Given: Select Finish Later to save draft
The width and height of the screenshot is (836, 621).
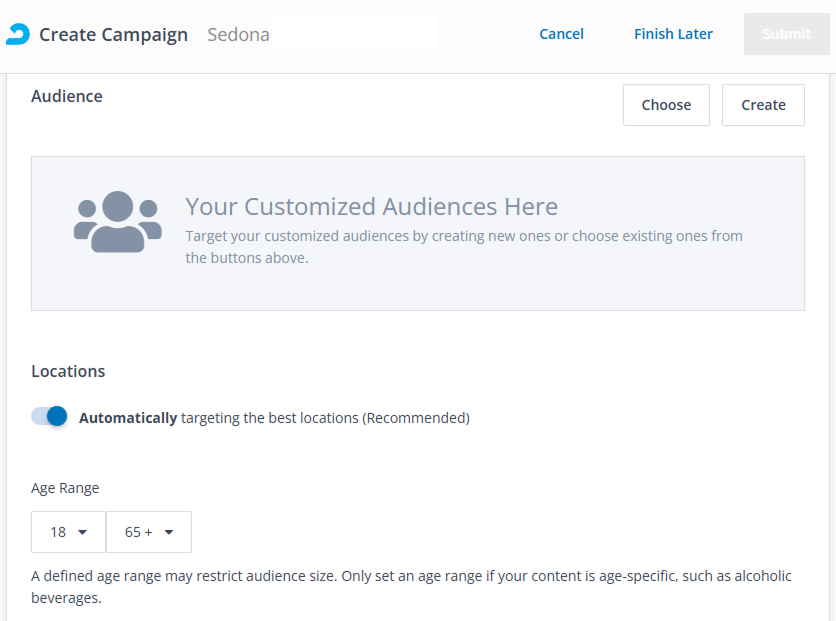Looking at the screenshot, I should pos(673,34).
